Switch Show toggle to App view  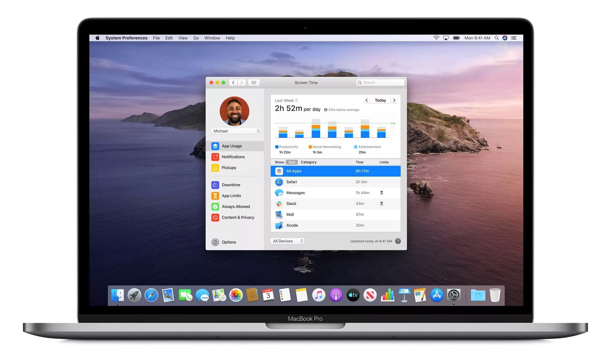[x=292, y=162]
